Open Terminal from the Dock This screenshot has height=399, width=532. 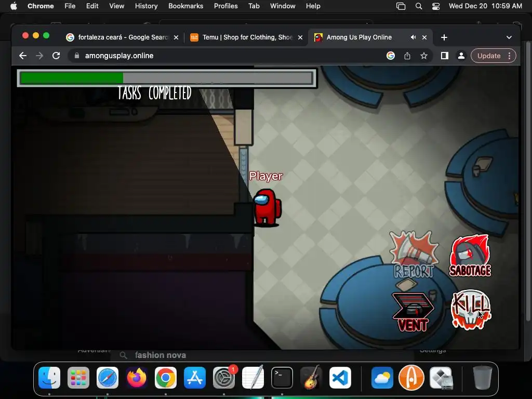282,378
